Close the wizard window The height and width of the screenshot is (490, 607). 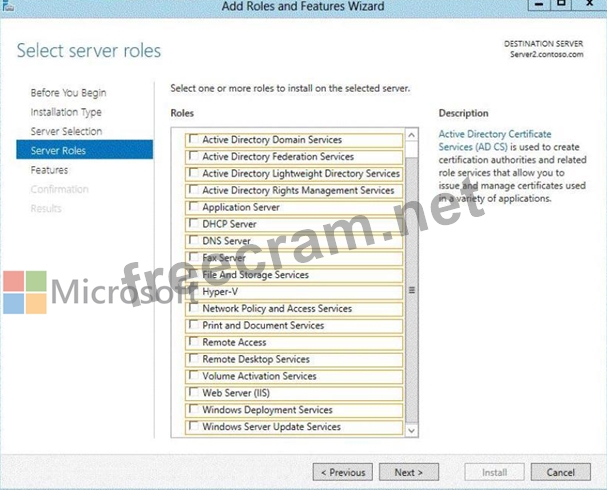click(590, 5)
